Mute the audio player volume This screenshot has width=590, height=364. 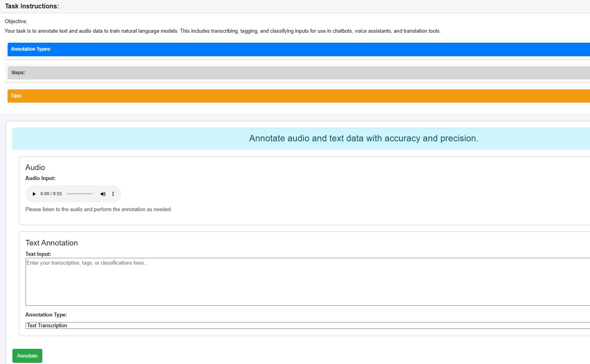tap(103, 194)
